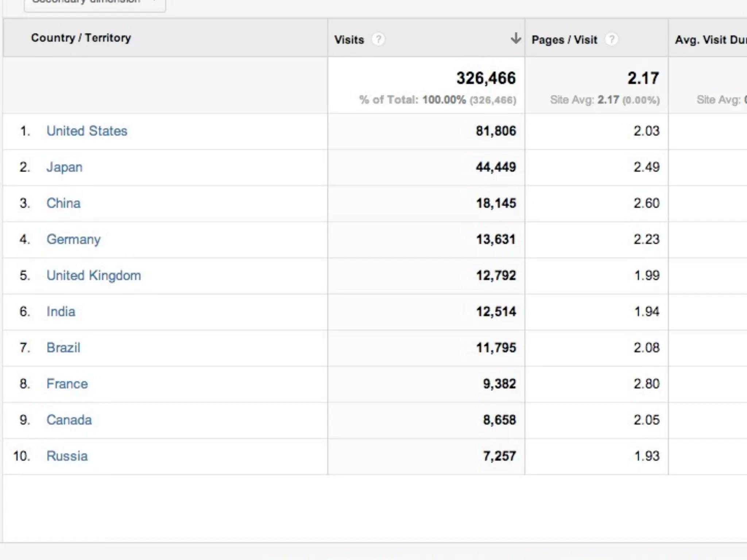Screen dimensions: 747x560
Task: Select the % of Total: 100.00% text
Action: point(413,100)
